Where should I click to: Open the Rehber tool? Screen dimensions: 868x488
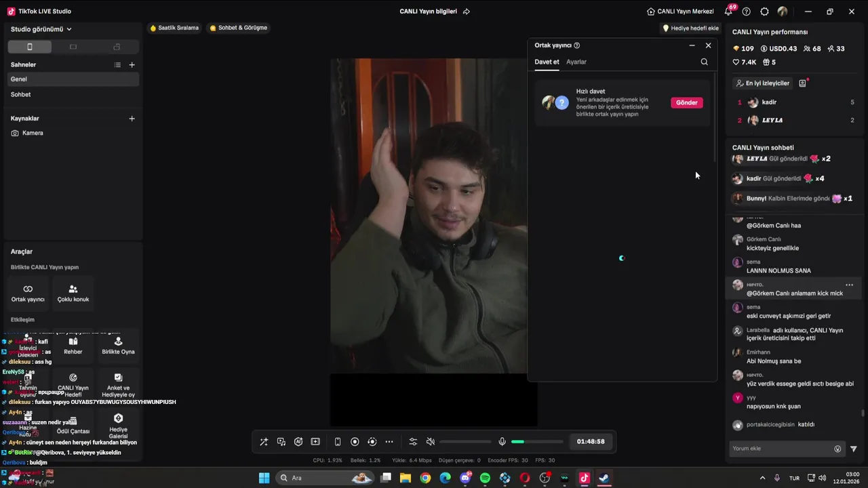pos(73,346)
